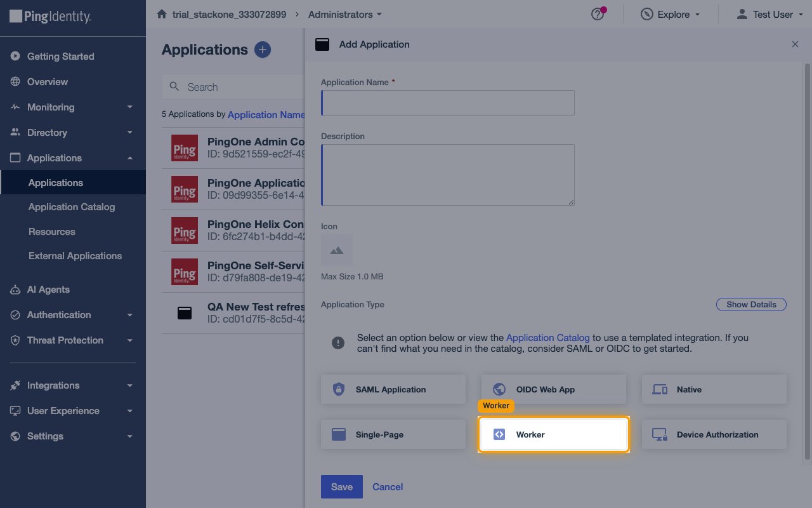Sort by Application Name link
Image resolution: width=812 pixels, height=508 pixels.
(266, 115)
